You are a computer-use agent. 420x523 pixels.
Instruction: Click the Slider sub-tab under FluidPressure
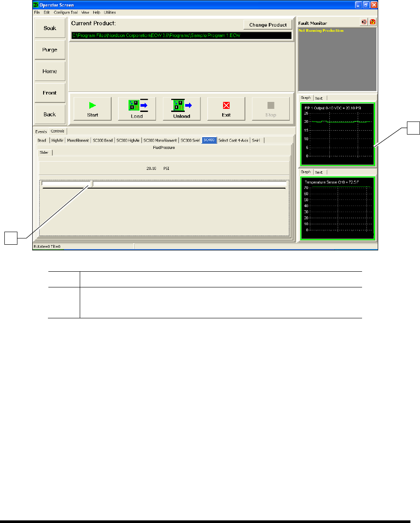coord(44,152)
